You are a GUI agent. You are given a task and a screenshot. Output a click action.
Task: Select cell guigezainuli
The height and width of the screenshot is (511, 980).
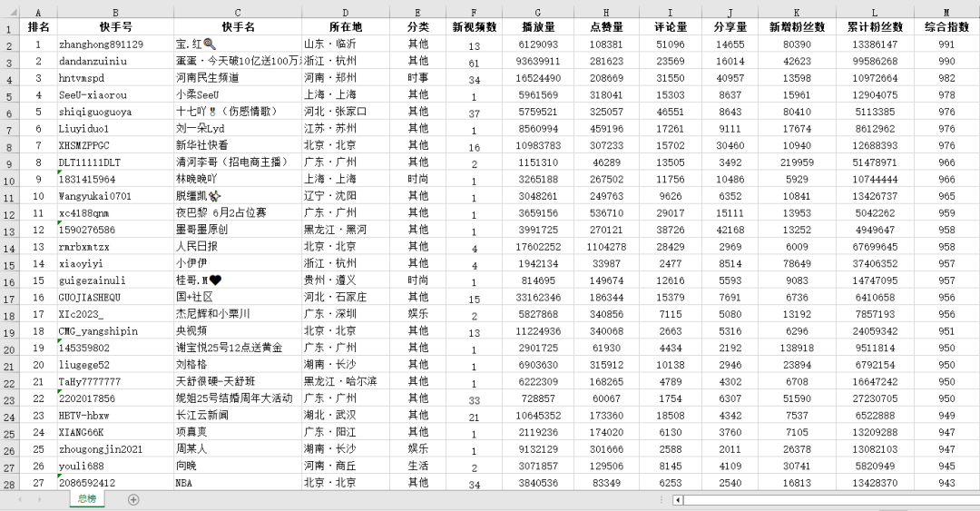[115, 280]
